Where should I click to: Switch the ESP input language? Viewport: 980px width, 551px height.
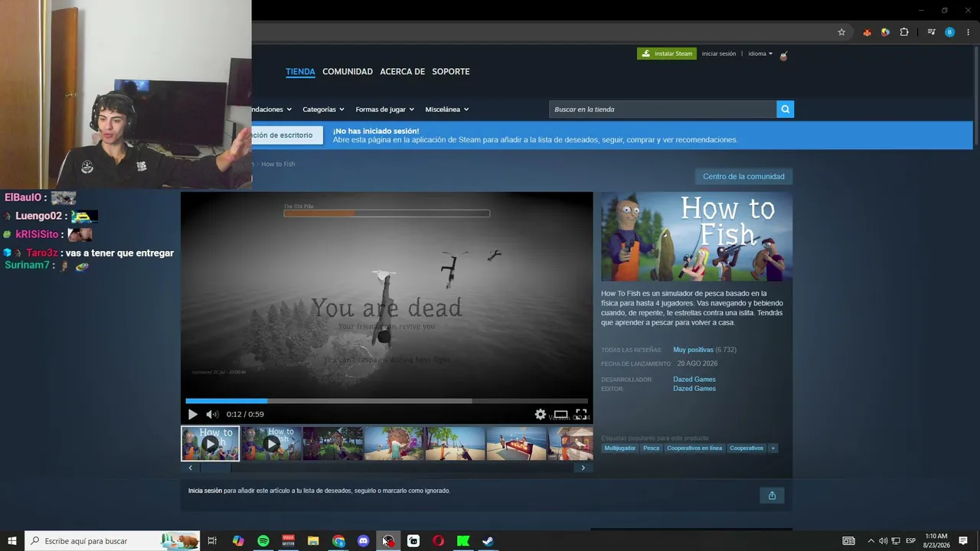pos(910,541)
